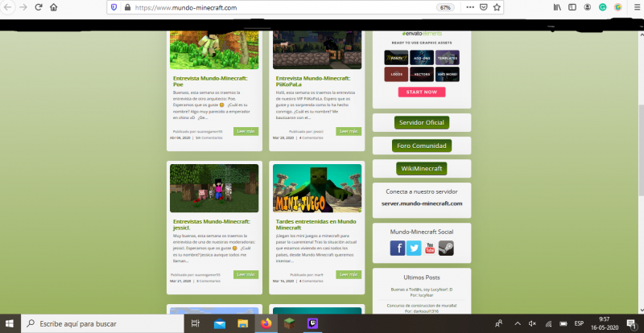Screen dimensions: 644x333
Task: Click the Servidor Oficial button
Action: (x=422, y=123)
